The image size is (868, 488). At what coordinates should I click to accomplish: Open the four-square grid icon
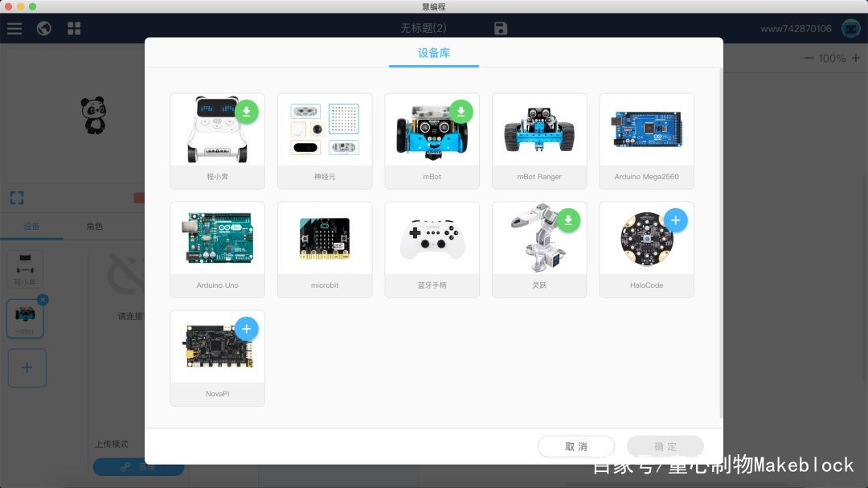(x=74, y=28)
